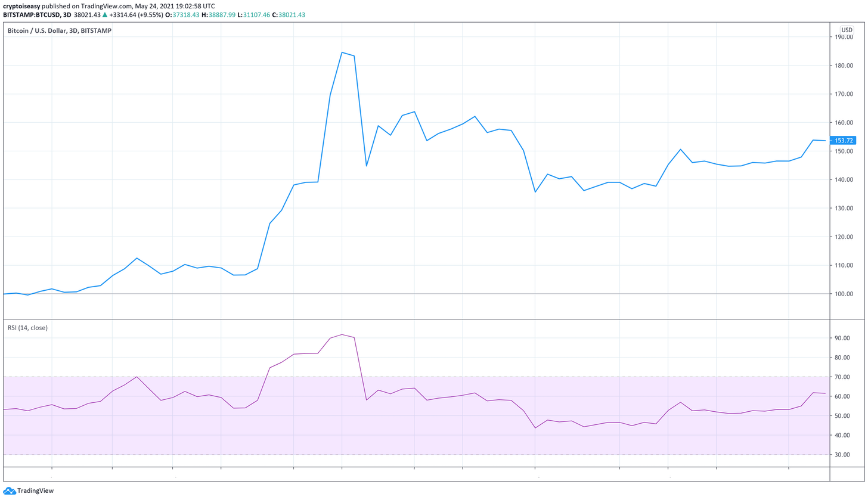Click the 140.00 price axis label
The width and height of the screenshot is (868, 500).
(844, 180)
